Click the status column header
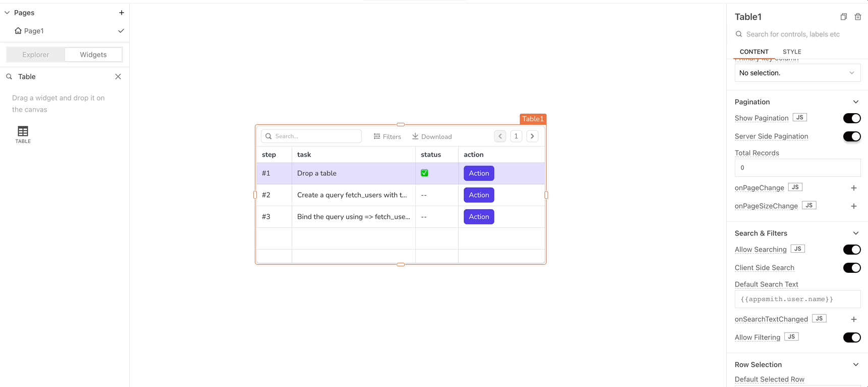This screenshot has height=387, width=868. pyautogui.click(x=437, y=155)
